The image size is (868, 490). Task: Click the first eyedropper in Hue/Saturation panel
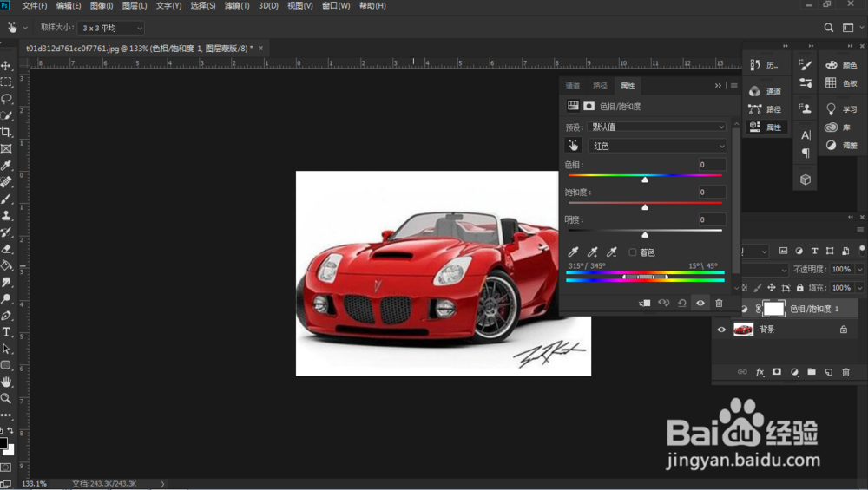[573, 252]
